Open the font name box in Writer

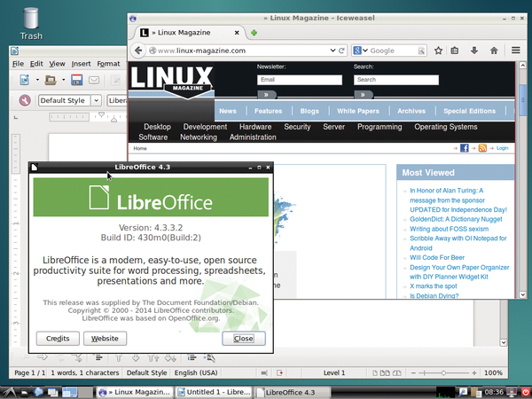[117, 100]
